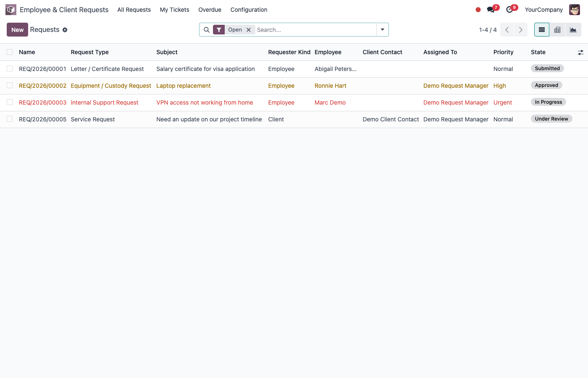Image resolution: width=588 pixels, height=378 pixels.
Task: Click the Requests gear actions icon
Action: pyautogui.click(x=65, y=30)
